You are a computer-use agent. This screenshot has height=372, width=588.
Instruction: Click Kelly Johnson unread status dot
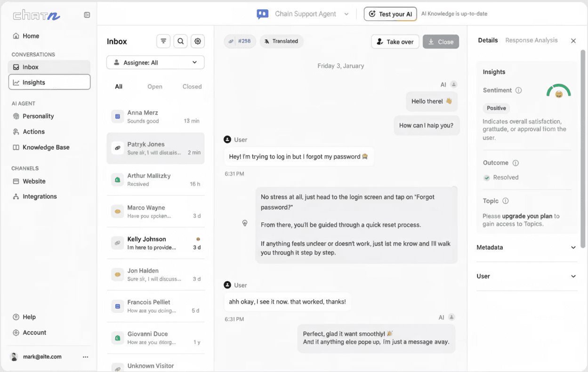click(198, 239)
